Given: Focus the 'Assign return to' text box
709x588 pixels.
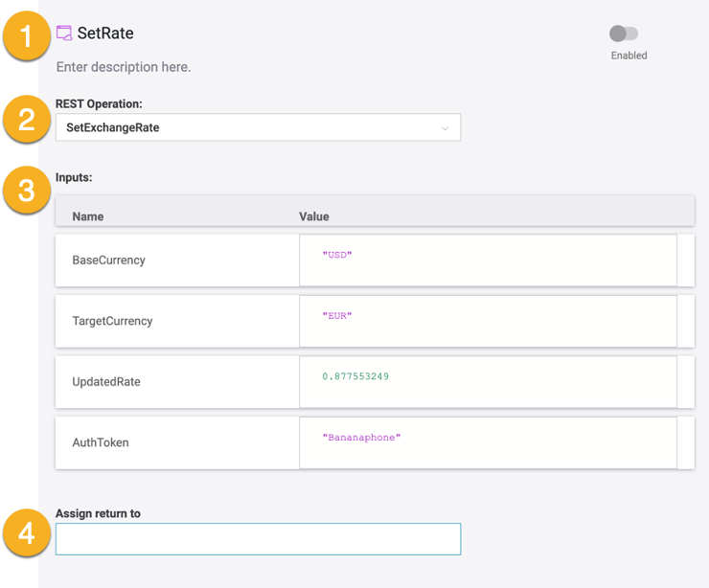Looking at the screenshot, I should (258, 539).
